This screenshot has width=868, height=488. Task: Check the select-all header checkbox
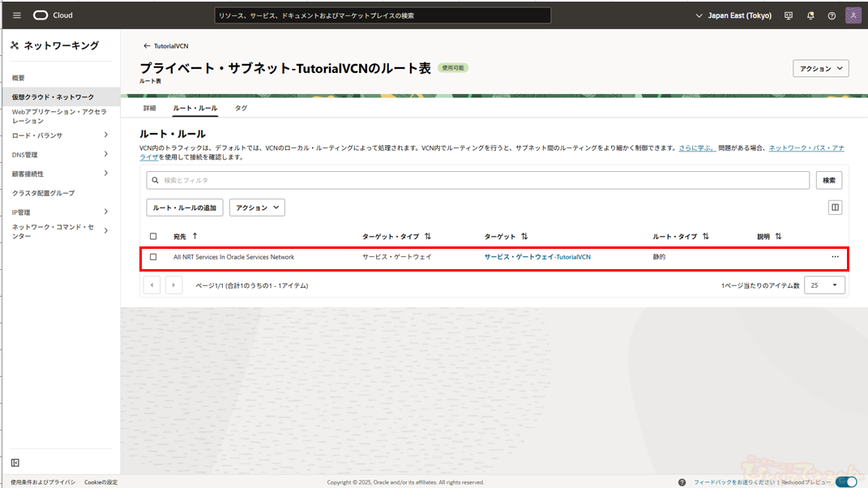click(153, 237)
